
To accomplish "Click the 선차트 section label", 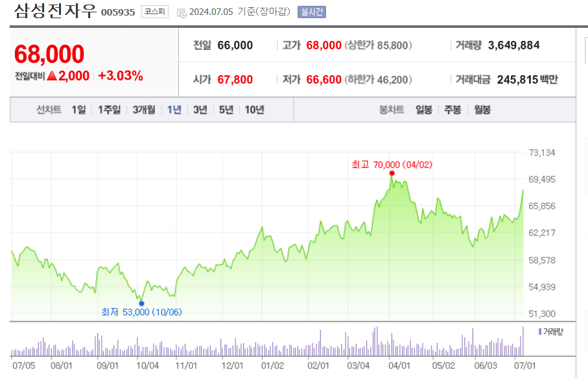I will pyautogui.click(x=49, y=110).
